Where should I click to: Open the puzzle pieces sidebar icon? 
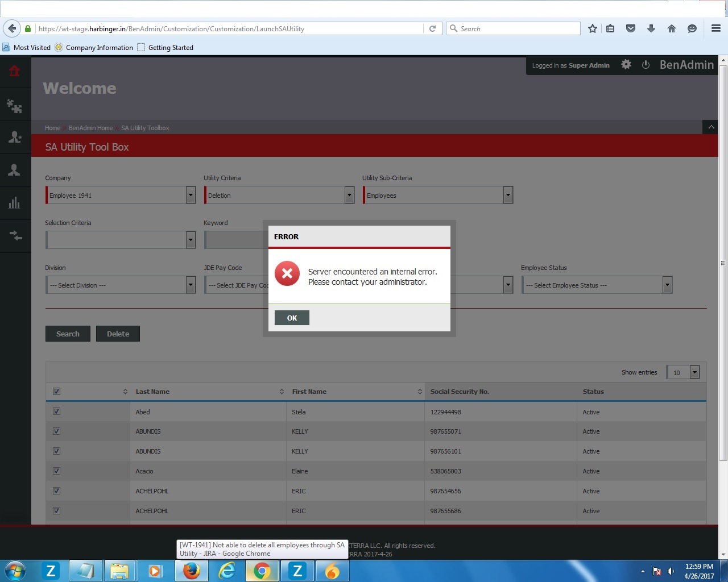pyautogui.click(x=14, y=105)
